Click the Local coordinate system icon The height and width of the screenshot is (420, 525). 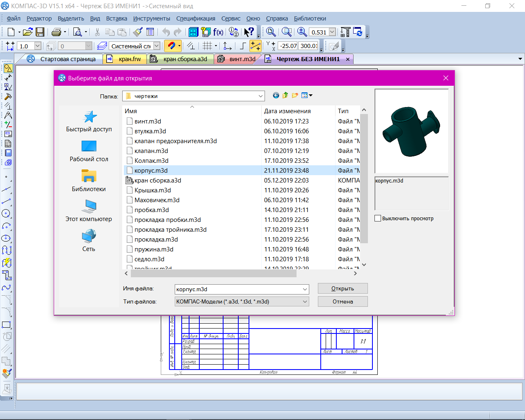(x=228, y=46)
